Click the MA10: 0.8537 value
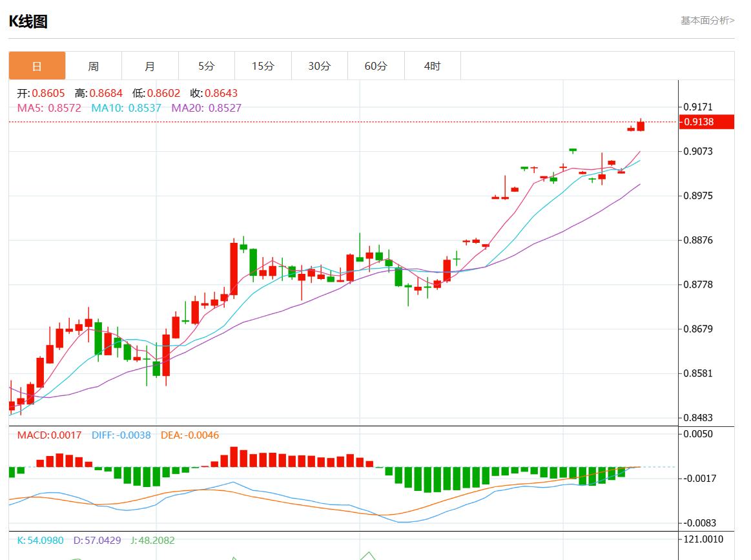The image size is (751, 560). [x=127, y=108]
